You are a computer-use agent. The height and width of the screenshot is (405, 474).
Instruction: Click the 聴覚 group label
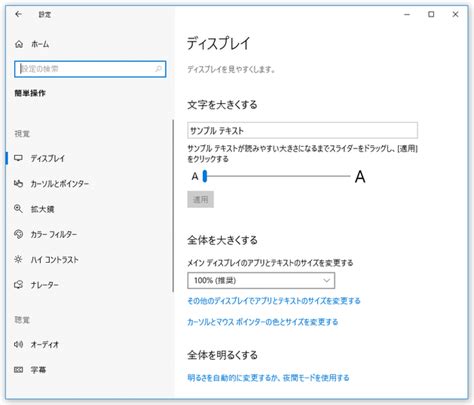[x=22, y=320]
